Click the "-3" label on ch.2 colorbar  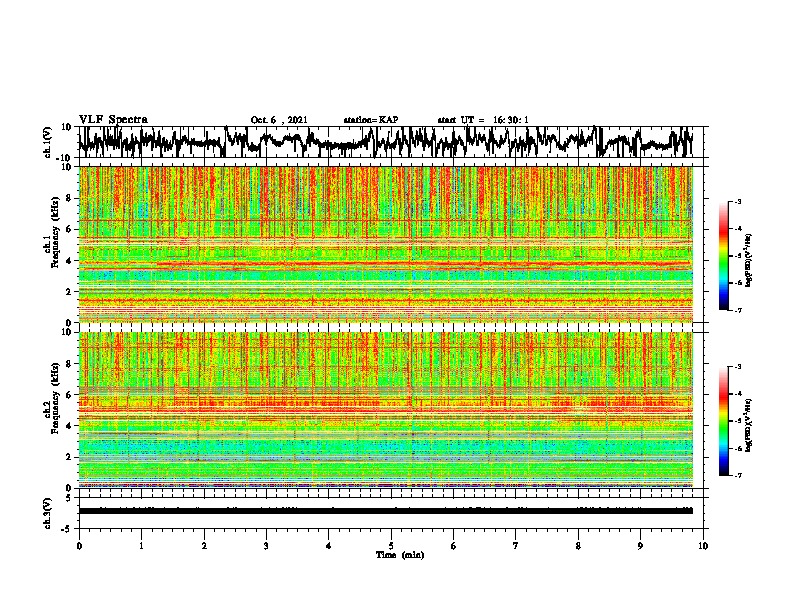point(737,367)
